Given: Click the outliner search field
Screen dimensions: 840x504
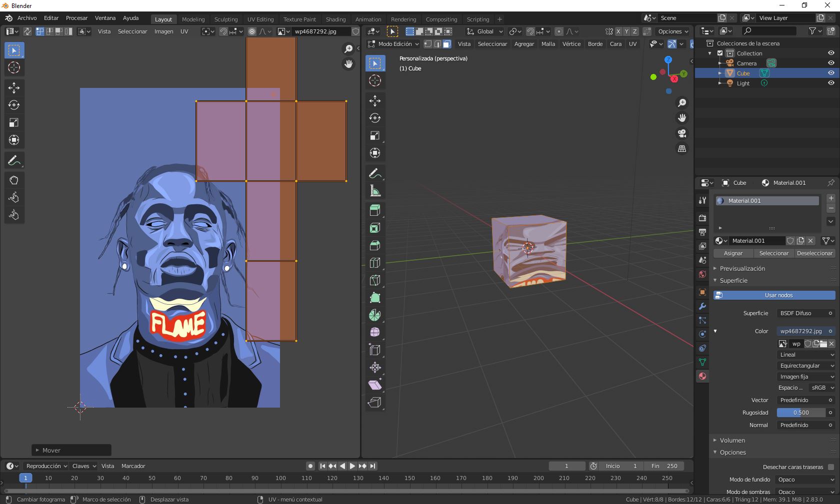Looking at the screenshot, I should coord(769,31).
